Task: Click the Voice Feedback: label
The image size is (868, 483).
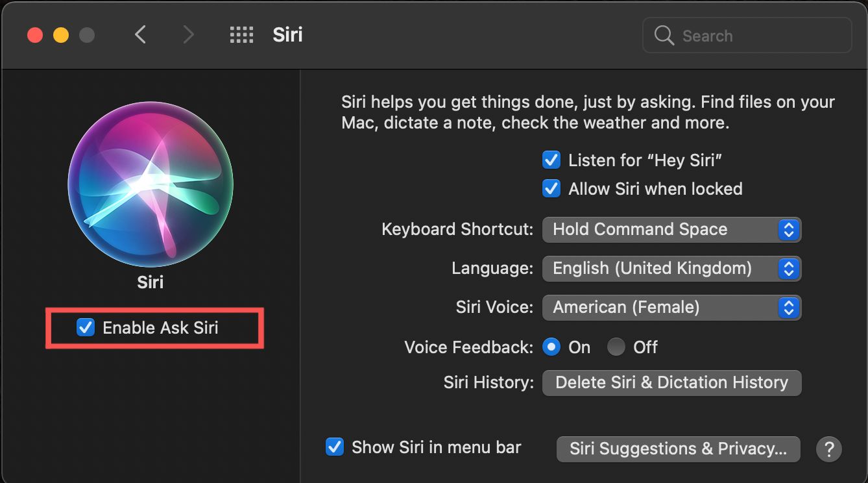Action: pyautogui.click(x=469, y=347)
